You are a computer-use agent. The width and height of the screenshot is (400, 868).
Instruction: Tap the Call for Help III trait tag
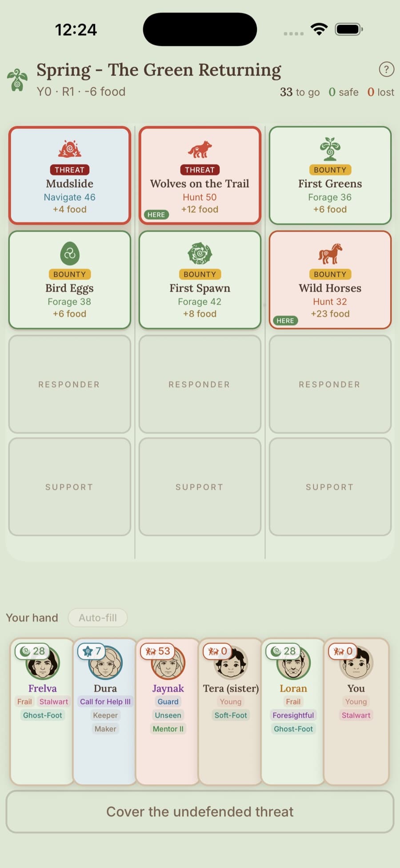[105, 702]
